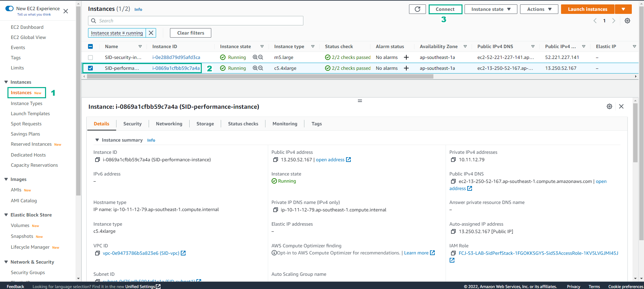Open instance i-0e288d79d95afd3ca link
Image resolution: width=644 pixels, height=289 pixels.
[176, 57]
